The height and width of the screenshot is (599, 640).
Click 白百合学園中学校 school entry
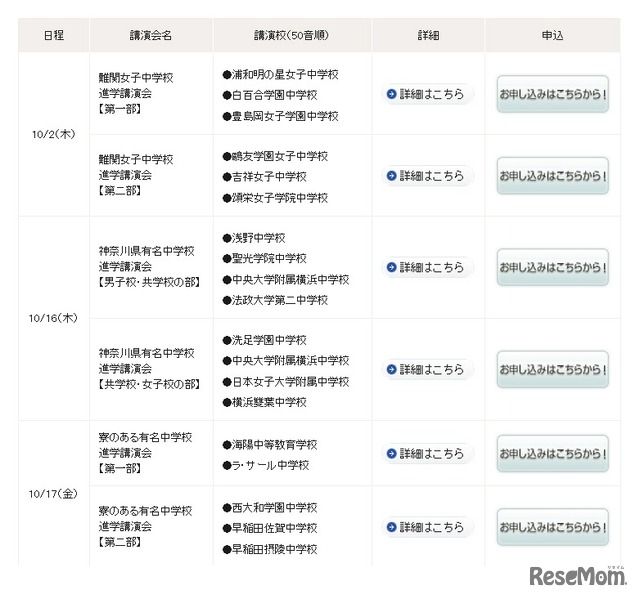coord(270,95)
